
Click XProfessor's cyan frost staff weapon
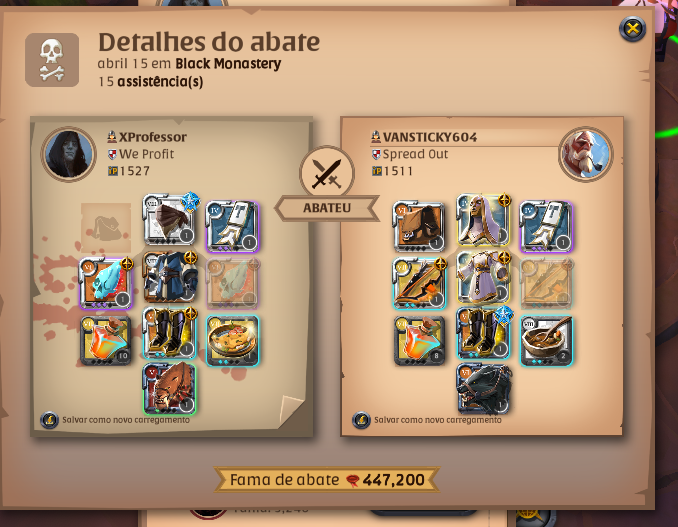106,283
